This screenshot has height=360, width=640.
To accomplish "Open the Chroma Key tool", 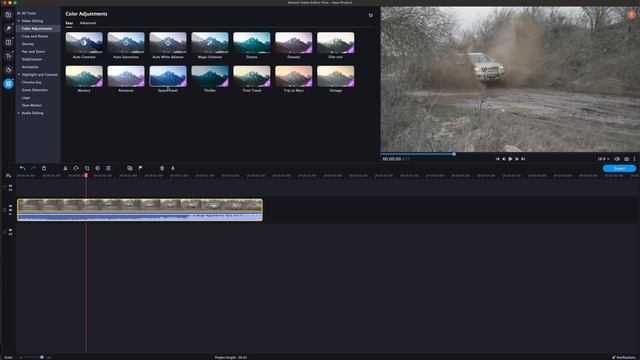I will click(x=31, y=82).
